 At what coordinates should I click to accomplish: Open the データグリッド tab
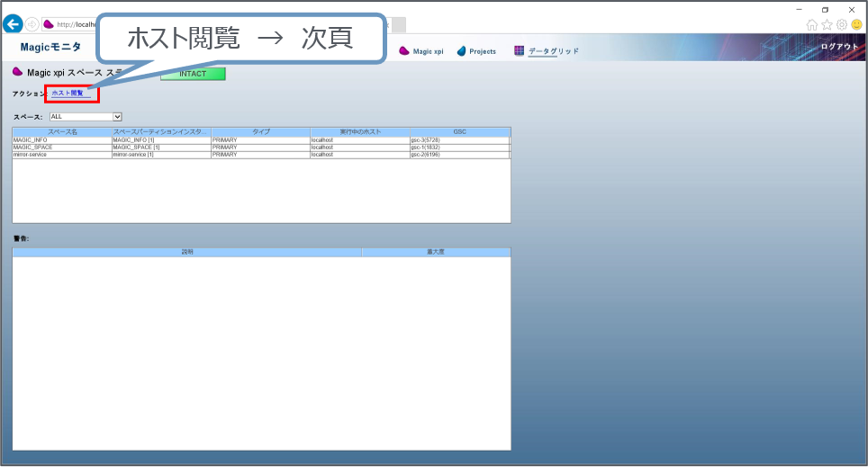[x=553, y=52]
